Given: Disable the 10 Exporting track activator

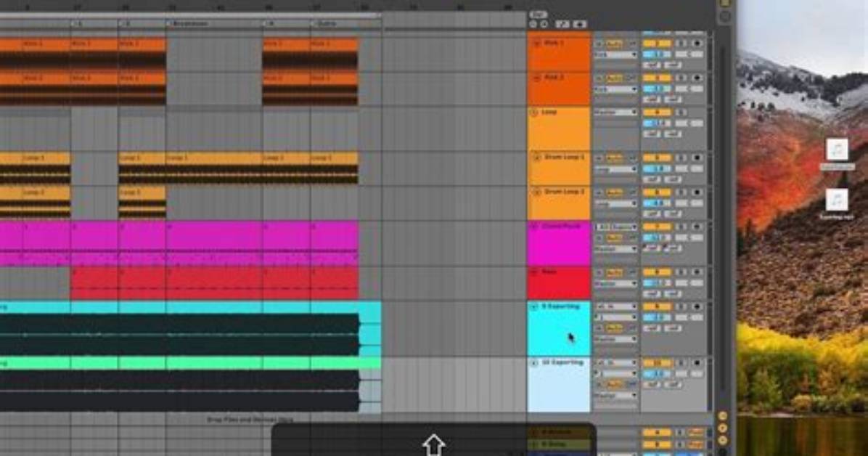Looking at the screenshot, I should pyautogui.click(x=657, y=363).
